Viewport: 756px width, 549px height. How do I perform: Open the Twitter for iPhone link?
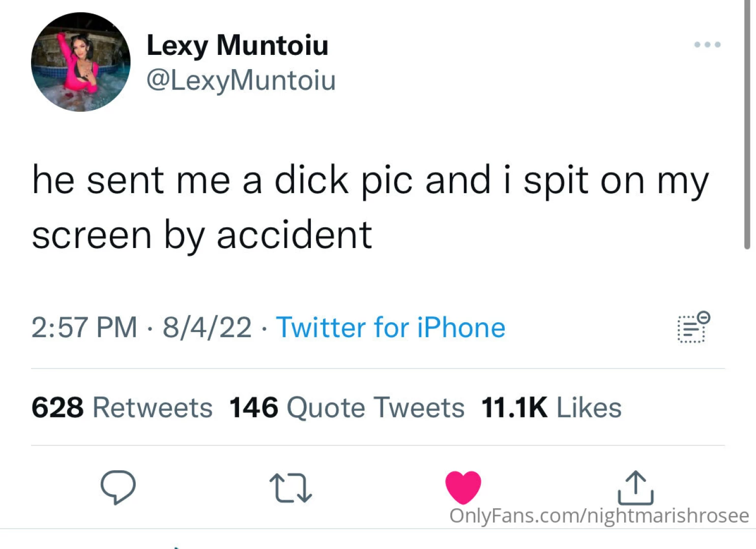point(390,327)
